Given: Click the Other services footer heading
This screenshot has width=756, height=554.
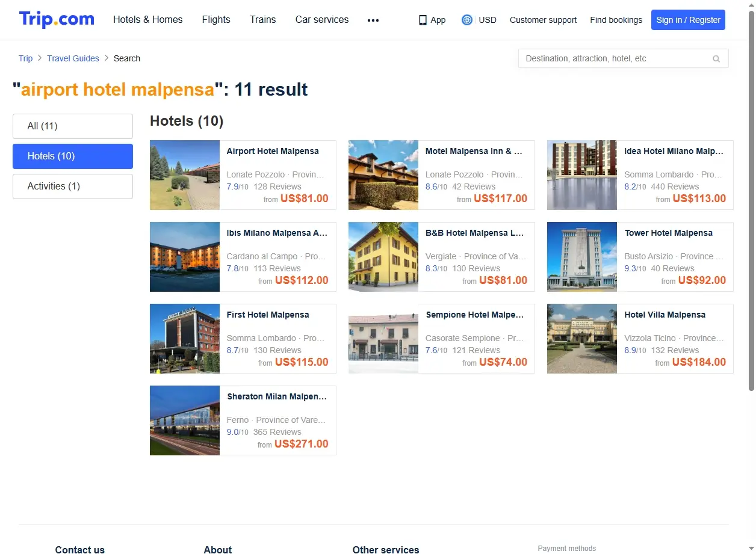Looking at the screenshot, I should [386, 549].
